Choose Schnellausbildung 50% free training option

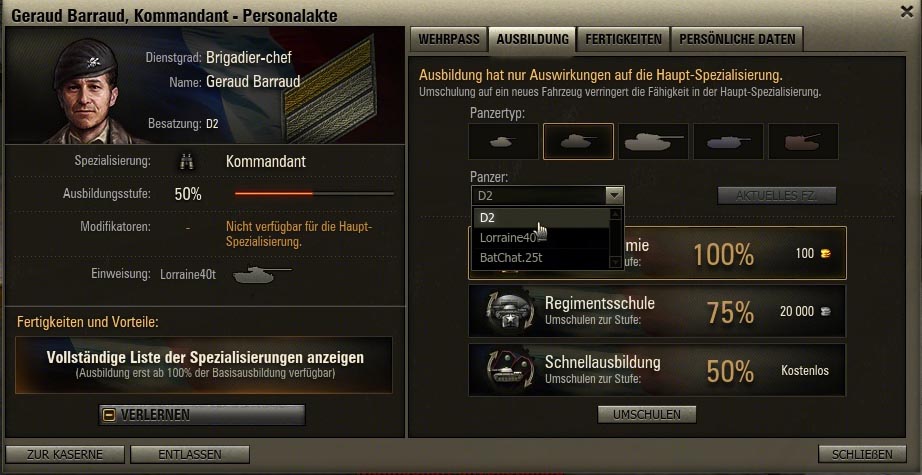point(657,370)
